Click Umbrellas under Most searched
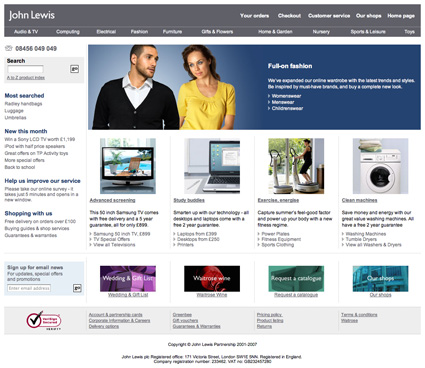This screenshot has width=425, height=368. click(x=15, y=118)
